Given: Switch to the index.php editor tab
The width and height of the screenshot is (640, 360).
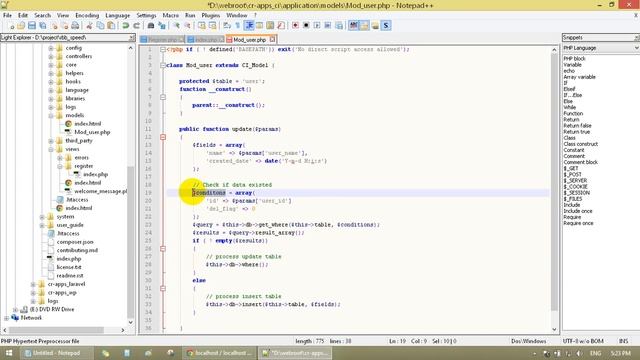Looking at the screenshot, I should pos(205,40).
